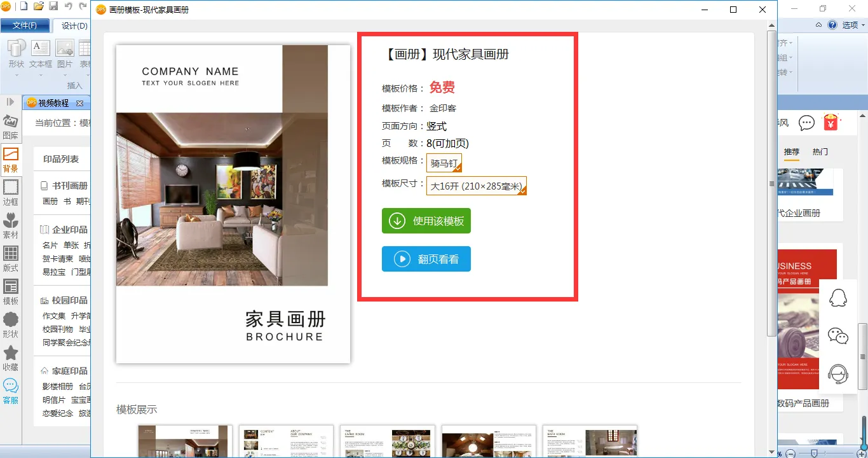Open a file using the folder icon
The width and height of the screenshot is (868, 458).
[39, 6]
